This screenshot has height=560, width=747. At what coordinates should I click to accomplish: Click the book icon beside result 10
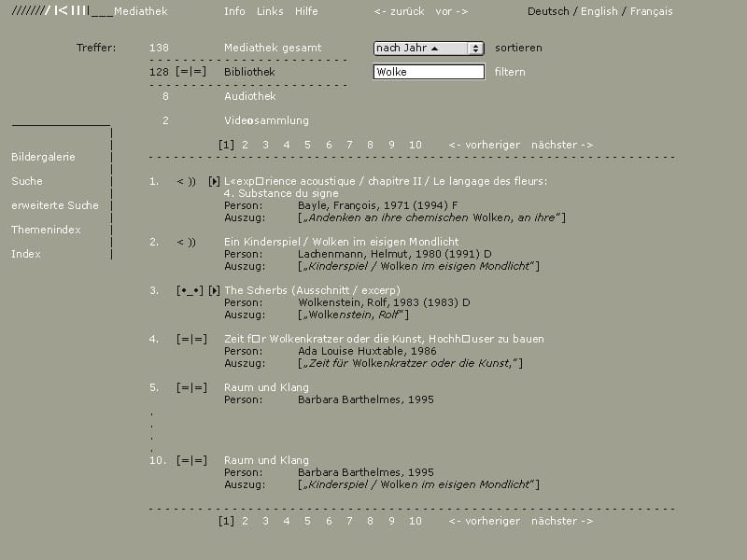point(191,460)
